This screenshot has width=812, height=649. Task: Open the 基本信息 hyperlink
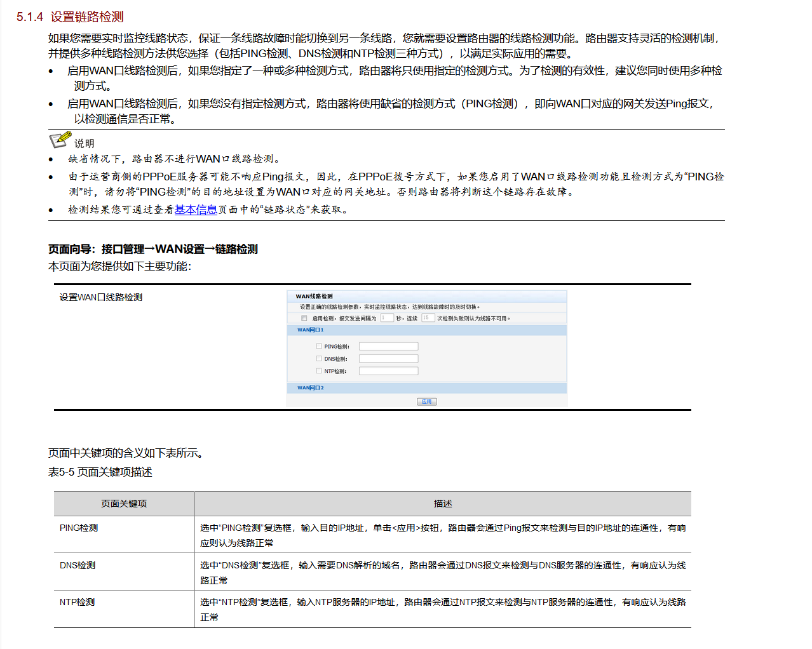(196, 210)
